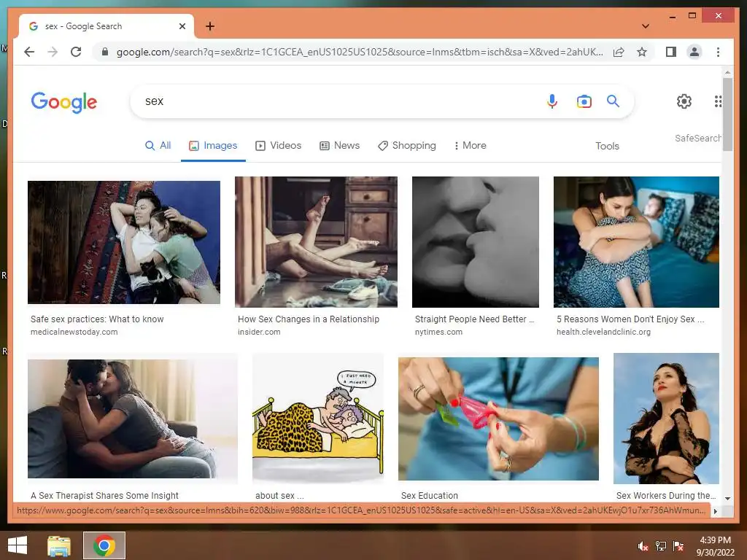Reload the current page

pyautogui.click(x=76, y=52)
